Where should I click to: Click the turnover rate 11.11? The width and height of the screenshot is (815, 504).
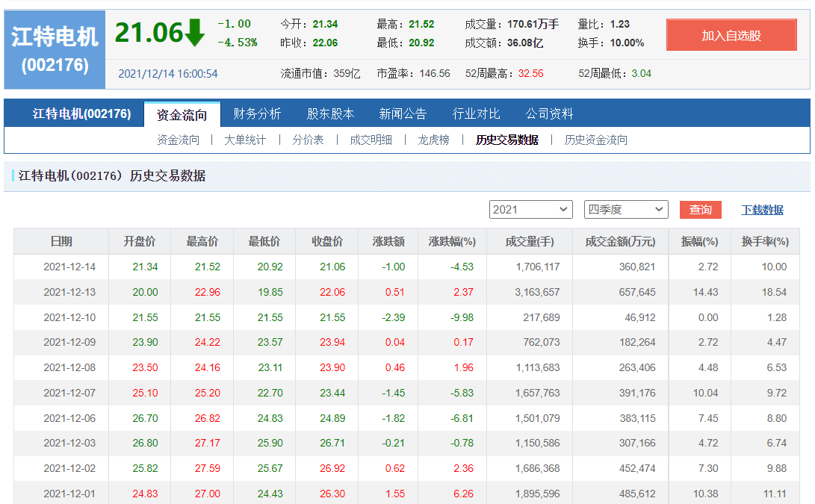[775, 494]
